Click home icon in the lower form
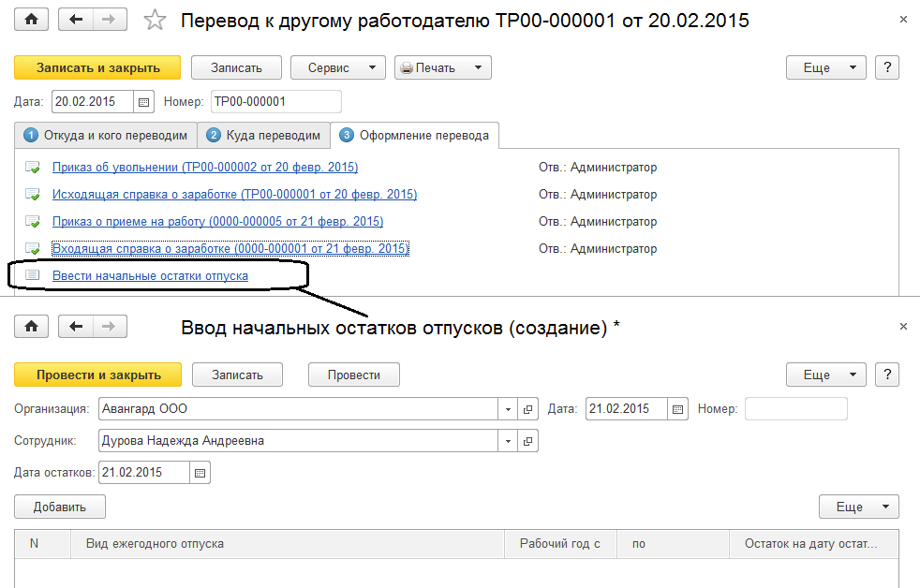This screenshot has width=920, height=588. [x=32, y=326]
